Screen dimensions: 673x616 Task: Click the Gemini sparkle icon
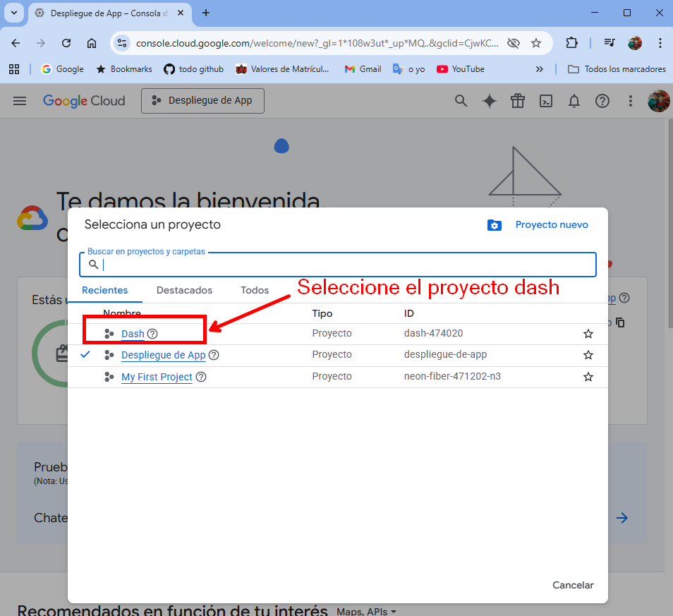tap(490, 101)
